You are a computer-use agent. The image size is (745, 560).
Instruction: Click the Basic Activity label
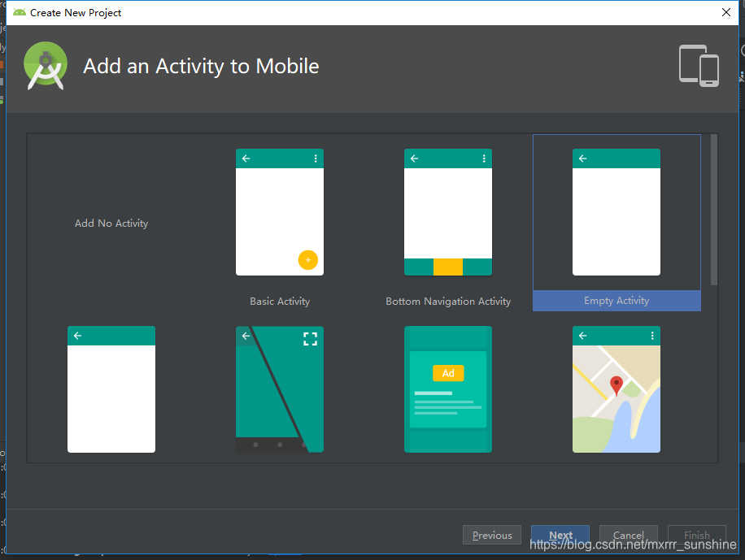point(280,302)
